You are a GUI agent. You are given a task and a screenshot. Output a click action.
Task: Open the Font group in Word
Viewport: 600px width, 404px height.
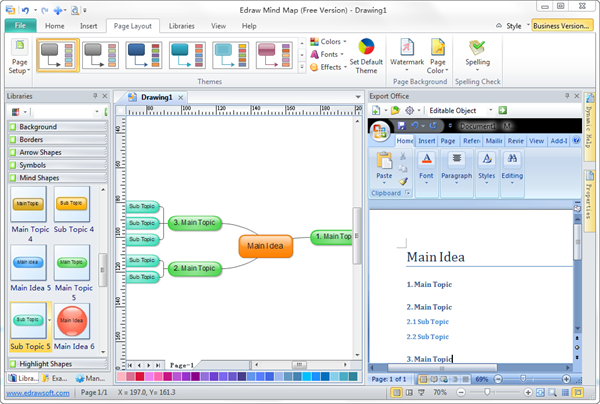pos(426,168)
